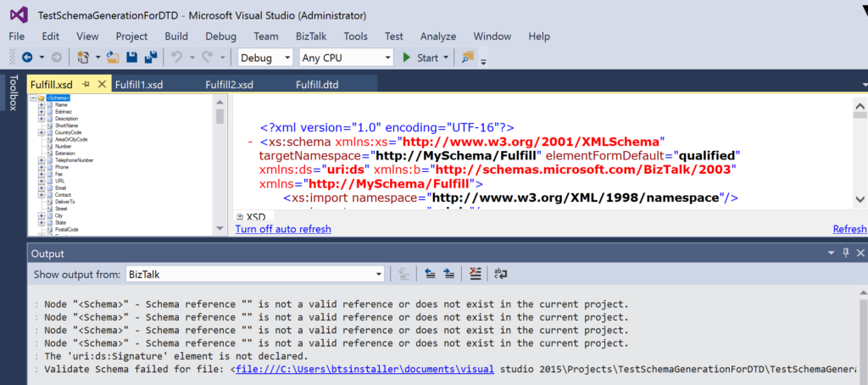
Task: Click the schema tree scroll down arrow
Action: [x=220, y=228]
